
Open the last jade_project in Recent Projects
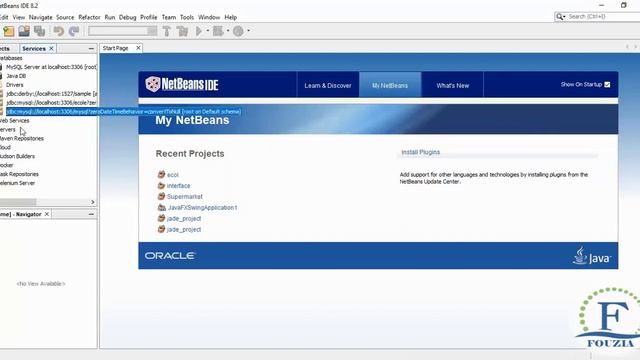pos(184,230)
